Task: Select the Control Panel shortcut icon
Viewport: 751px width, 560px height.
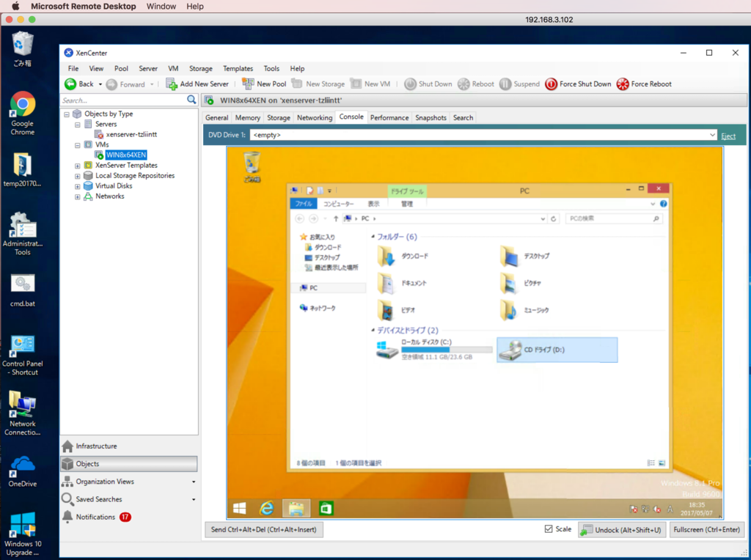Action: click(x=23, y=355)
